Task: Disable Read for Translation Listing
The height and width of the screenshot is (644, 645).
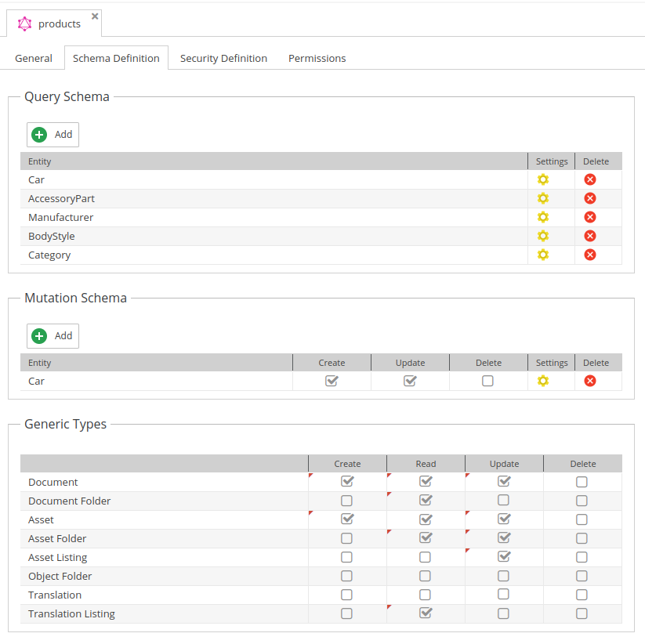Action: point(426,613)
